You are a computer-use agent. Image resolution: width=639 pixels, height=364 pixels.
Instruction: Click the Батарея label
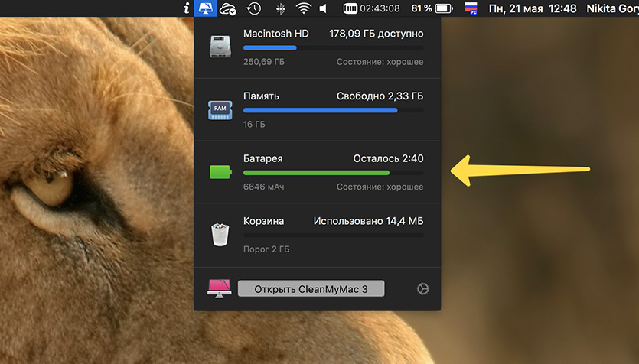[x=262, y=158]
